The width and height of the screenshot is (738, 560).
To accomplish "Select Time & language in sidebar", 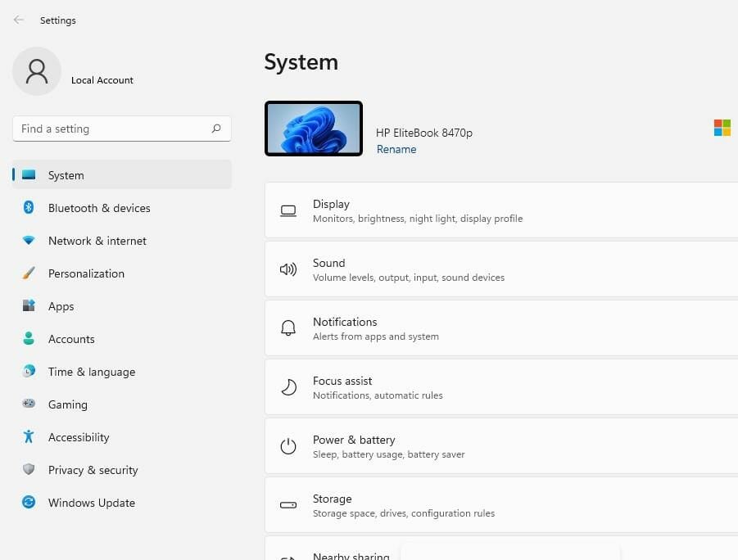I will pyautogui.click(x=91, y=372).
